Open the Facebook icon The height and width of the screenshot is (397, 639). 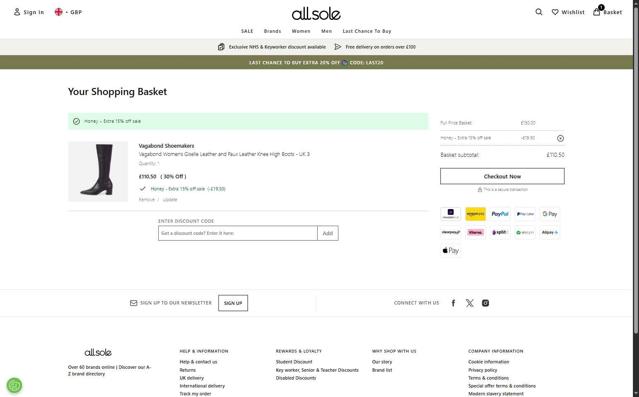[453, 303]
